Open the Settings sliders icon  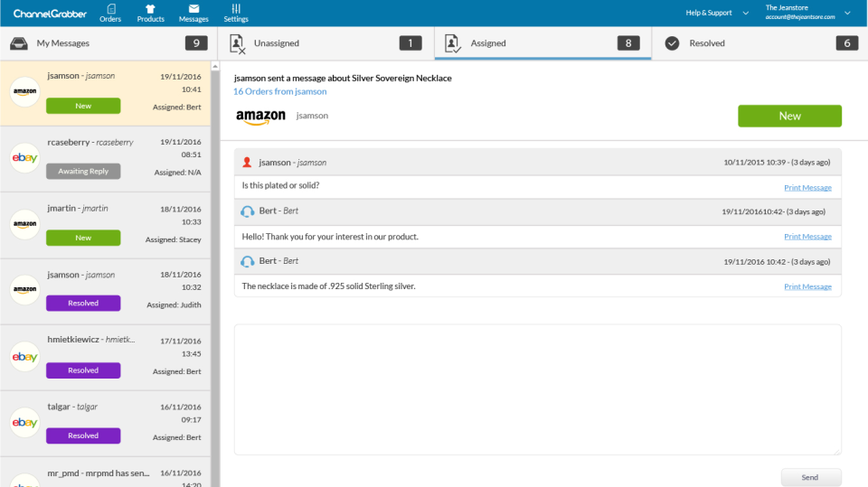pyautogui.click(x=236, y=8)
